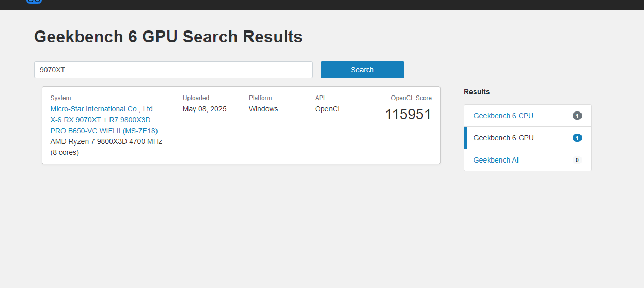The width and height of the screenshot is (644, 288).
Task: Click the OpenCL value under API
Action: [x=328, y=109]
